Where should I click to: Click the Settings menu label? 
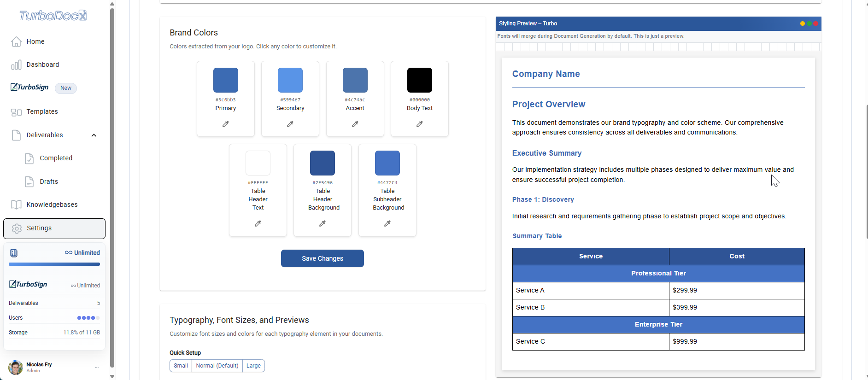click(39, 228)
